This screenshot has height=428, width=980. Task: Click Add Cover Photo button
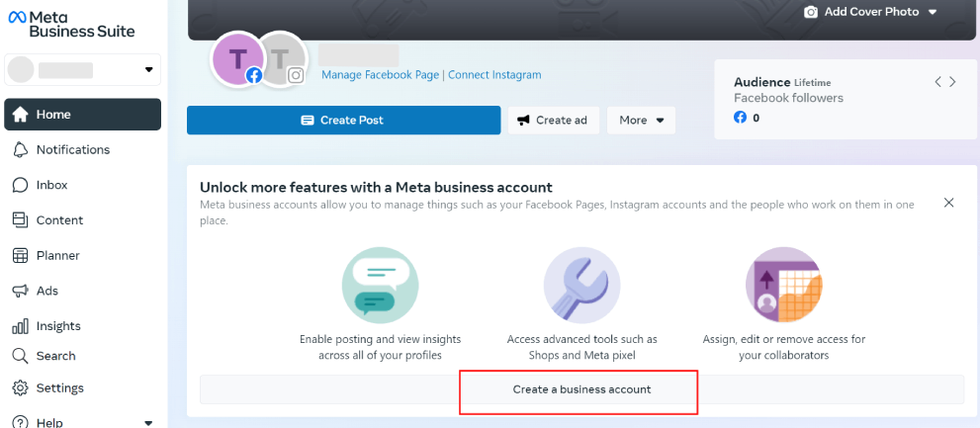pos(871,12)
